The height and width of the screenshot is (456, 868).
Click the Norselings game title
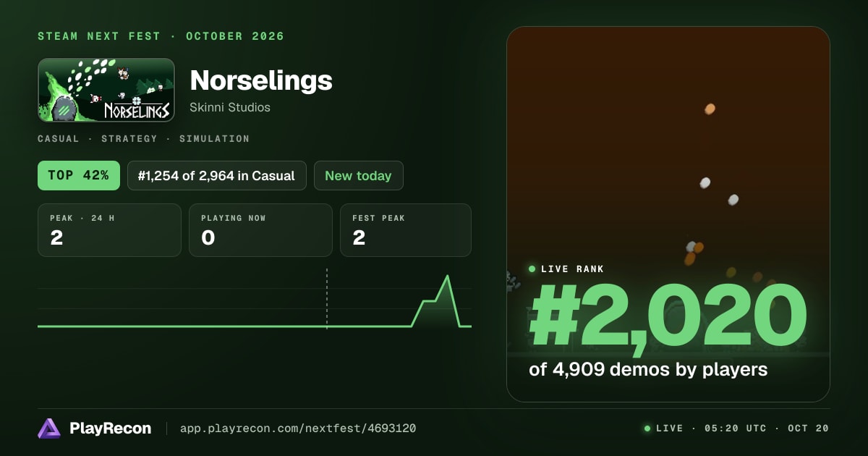[x=261, y=80]
